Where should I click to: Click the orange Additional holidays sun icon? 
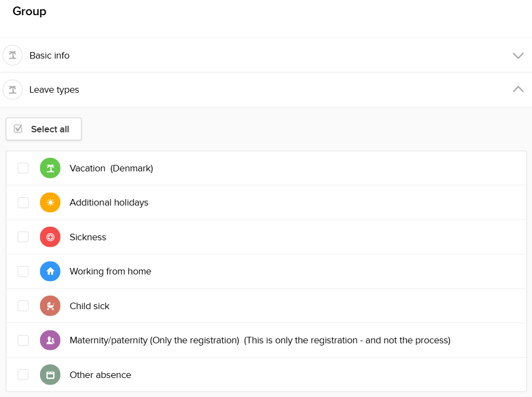coord(50,203)
